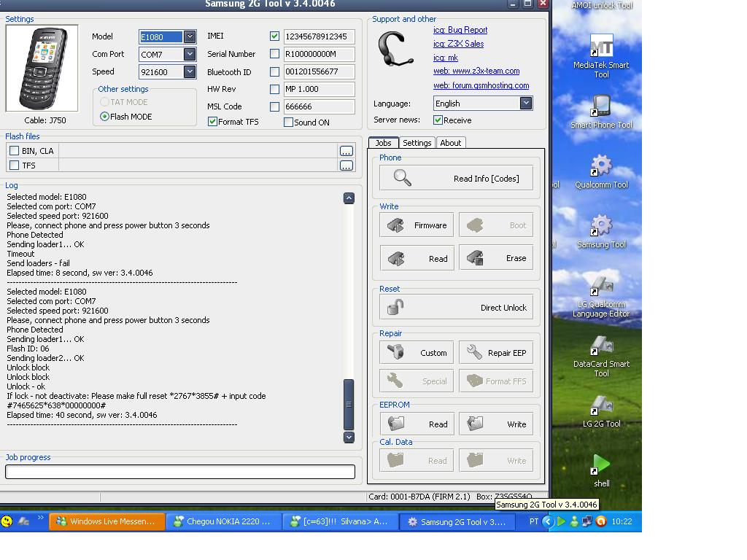Open Windows Live Messenger taskbar item

107,521
